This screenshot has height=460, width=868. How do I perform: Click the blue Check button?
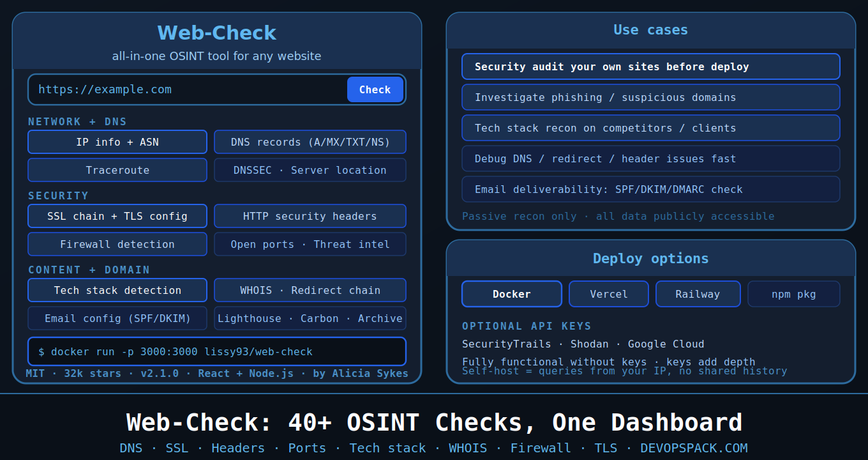click(375, 89)
